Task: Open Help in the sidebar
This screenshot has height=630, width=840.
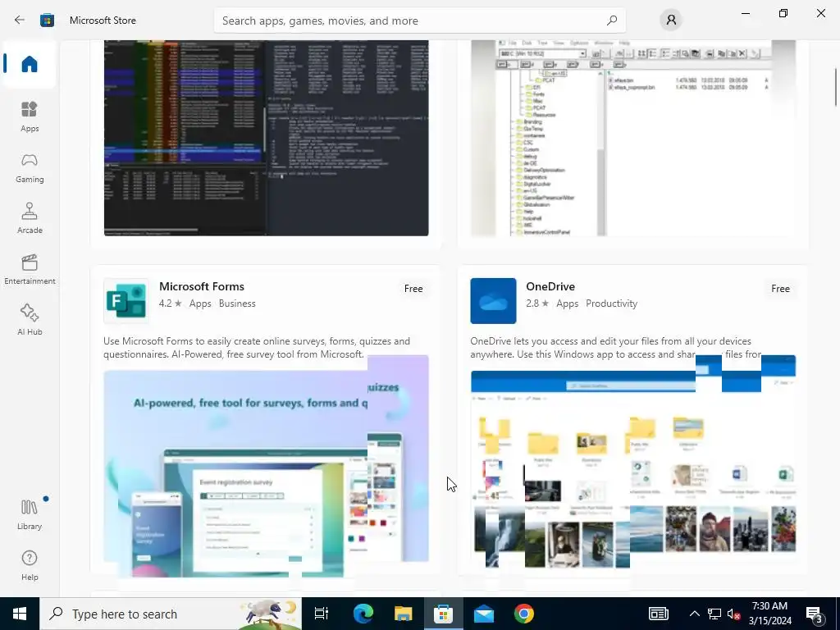Action: click(30, 565)
